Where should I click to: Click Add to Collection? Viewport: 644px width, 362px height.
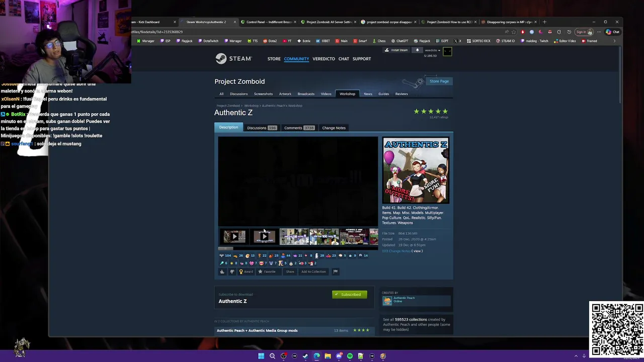[x=313, y=271]
